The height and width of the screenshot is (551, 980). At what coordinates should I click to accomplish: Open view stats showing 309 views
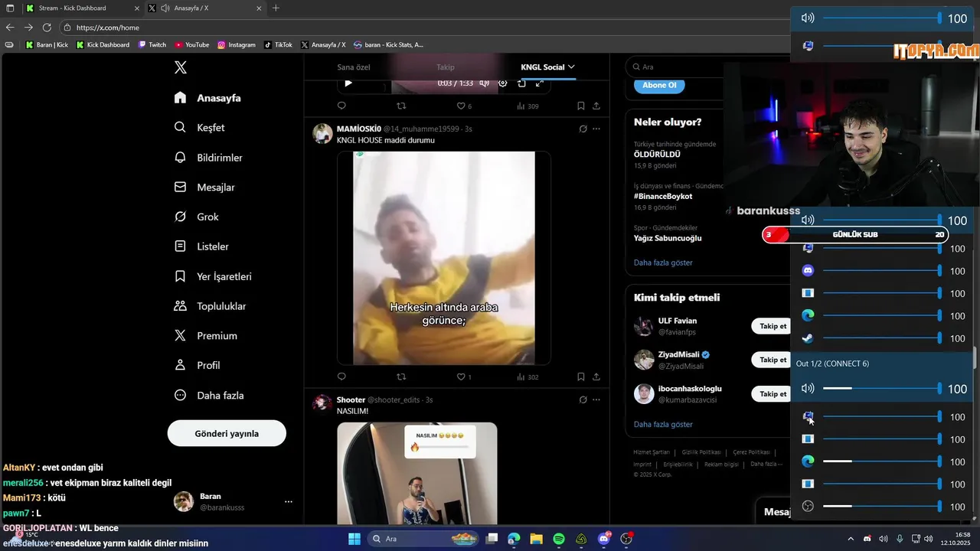[x=528, y=106]
